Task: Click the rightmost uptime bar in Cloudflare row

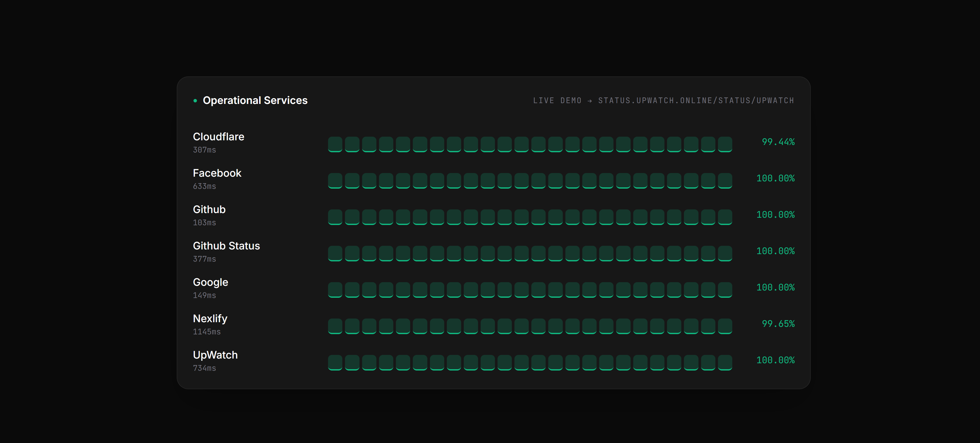Action: (725, 144)
